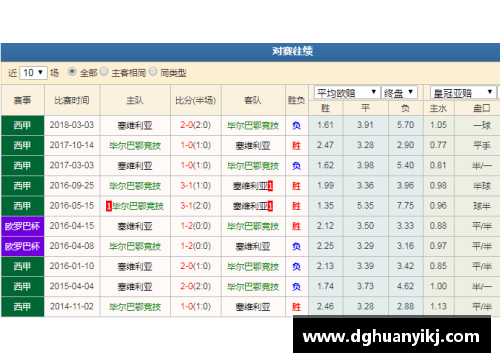Viewport: 500px width, 362px height.
Task: Click 胜 result in 2016-09-25 row
Action: click(296, 186)
